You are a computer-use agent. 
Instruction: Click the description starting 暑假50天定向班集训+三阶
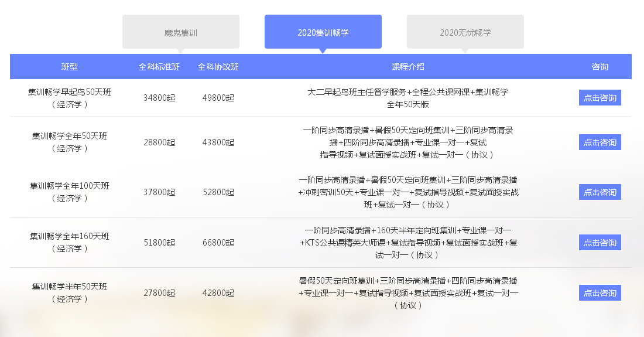click(408, 293)
